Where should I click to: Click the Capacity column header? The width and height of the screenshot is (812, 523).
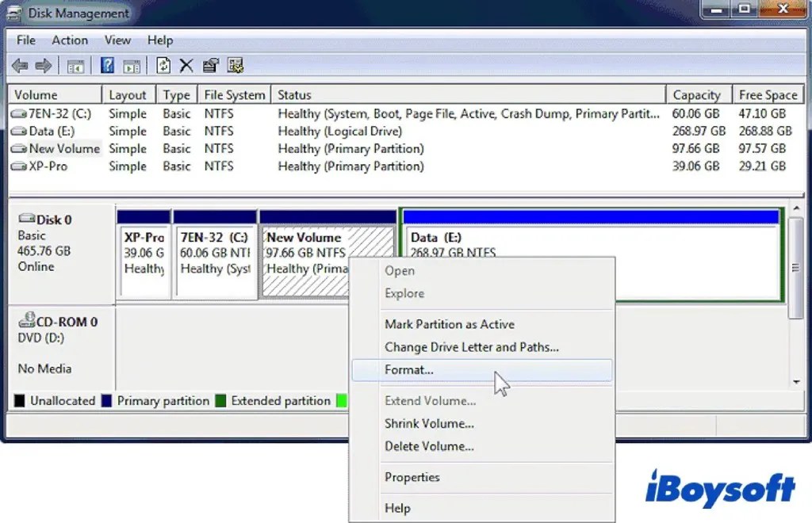point(698,94)
